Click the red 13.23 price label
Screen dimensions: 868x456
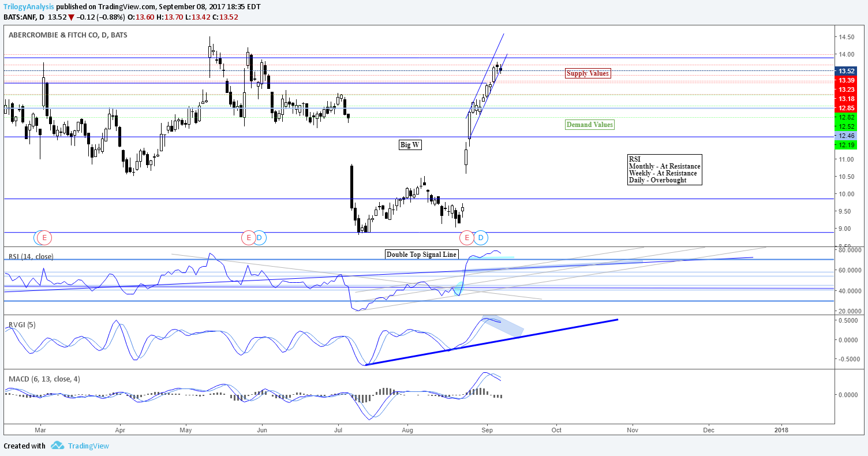847,89
